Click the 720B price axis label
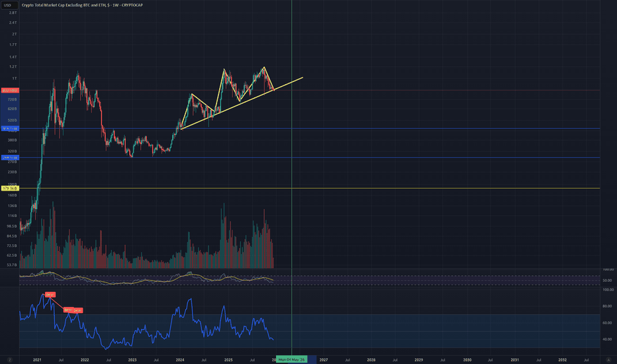617x364 pixels. point(13,99)
